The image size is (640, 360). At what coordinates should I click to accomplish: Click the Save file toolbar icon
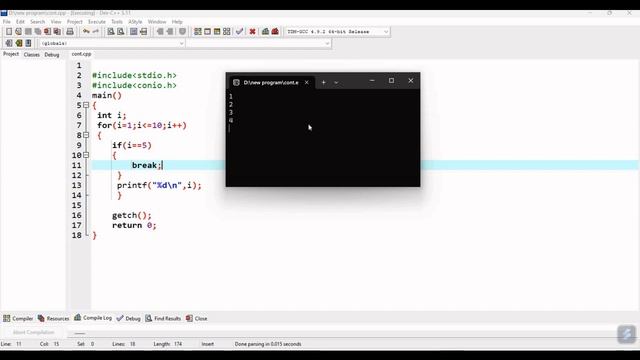coord(28,31)
